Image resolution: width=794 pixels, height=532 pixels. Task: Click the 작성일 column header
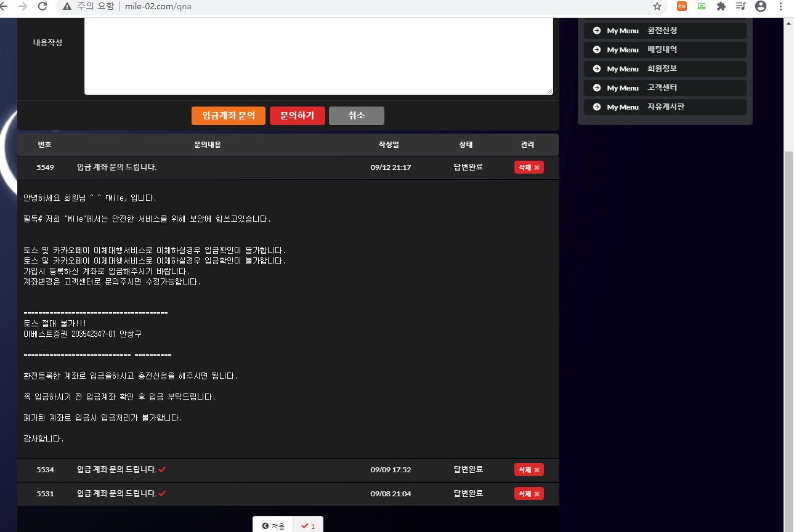(x=389, y=145)
